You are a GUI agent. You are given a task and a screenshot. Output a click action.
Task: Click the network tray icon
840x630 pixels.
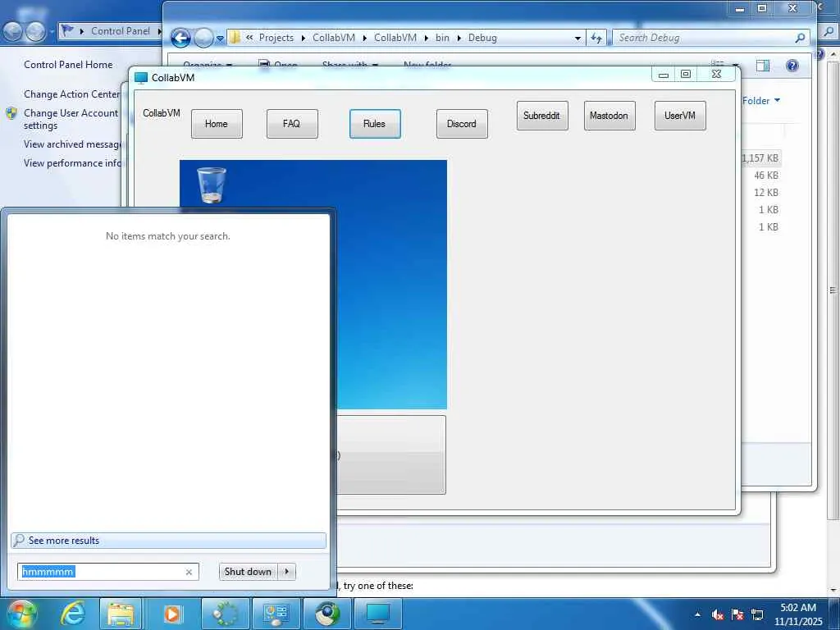coord(757,614)
